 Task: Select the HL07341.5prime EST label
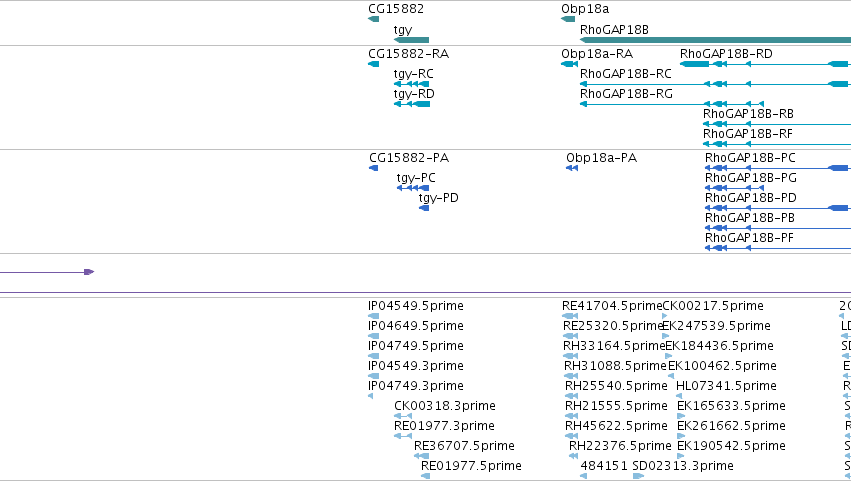click(x=726, y=385)
